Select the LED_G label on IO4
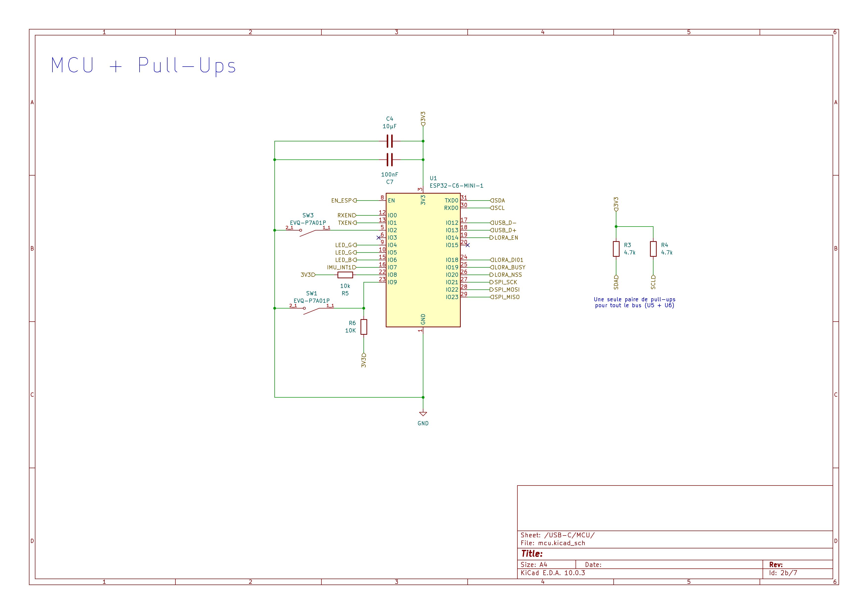868x614 pixels. (x=345, y=245)
